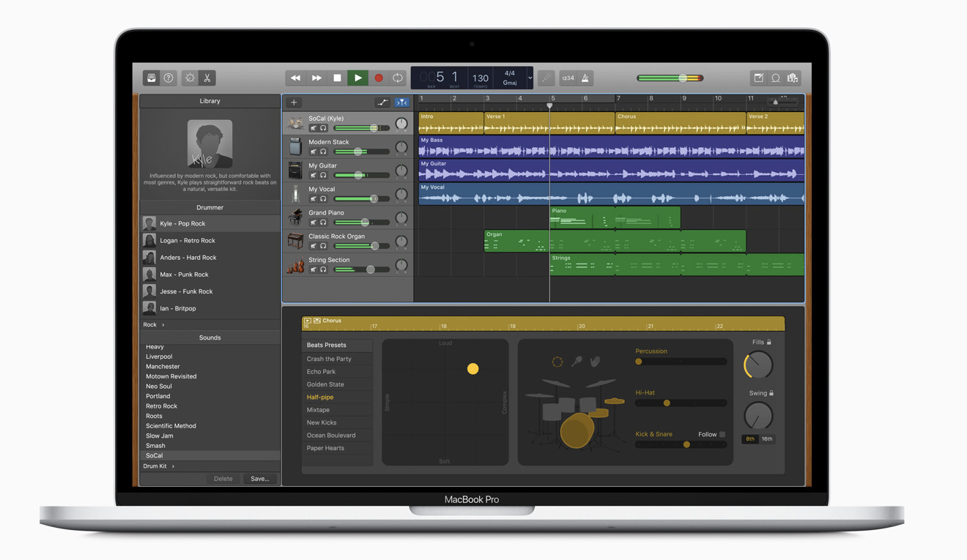Click the Delete button in Library
The image size is (967, 560).
(x=223, y=479)
